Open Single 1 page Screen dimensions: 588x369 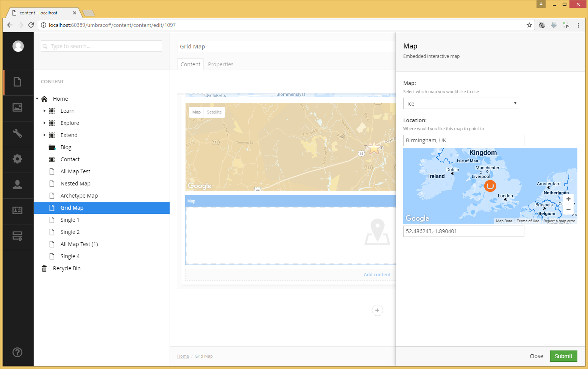[x=70, y=220]
